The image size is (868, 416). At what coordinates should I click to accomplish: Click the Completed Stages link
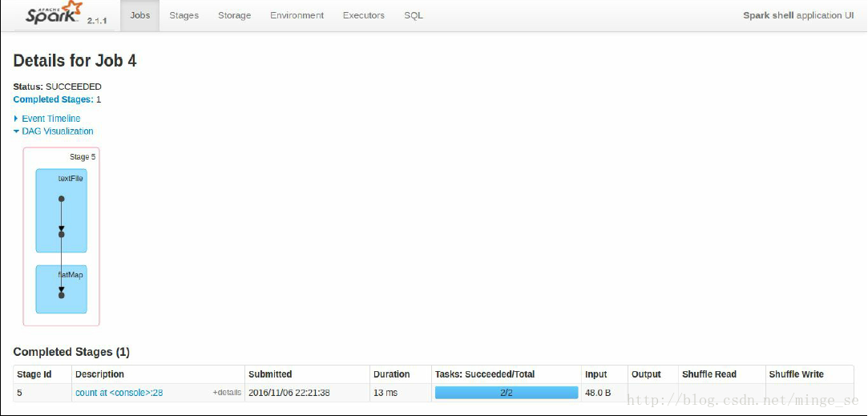tap(53, 99)
